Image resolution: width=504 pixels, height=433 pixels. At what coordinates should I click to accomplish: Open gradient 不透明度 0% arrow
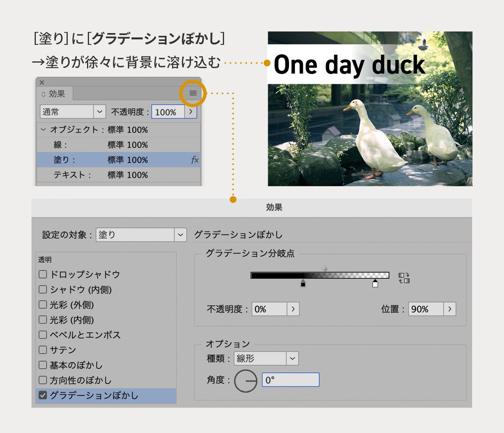[293, 309]
